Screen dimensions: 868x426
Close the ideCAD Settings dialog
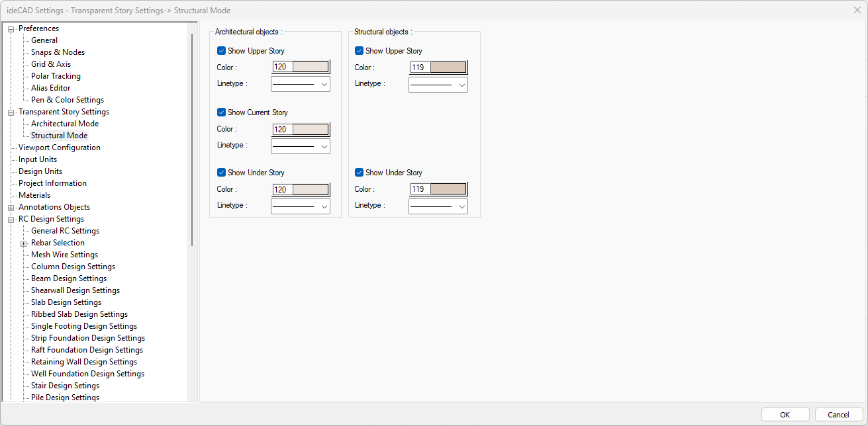click(857, 10)
